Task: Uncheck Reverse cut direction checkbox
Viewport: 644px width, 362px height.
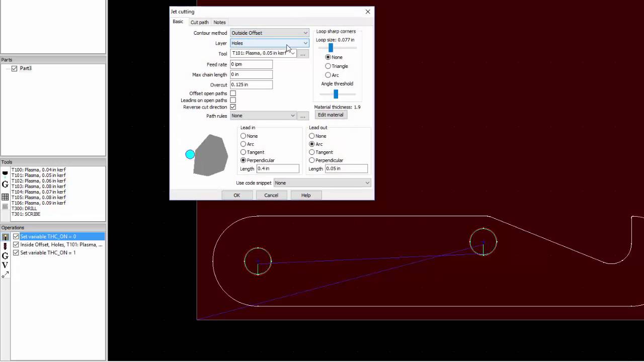Action: [233, 107]
